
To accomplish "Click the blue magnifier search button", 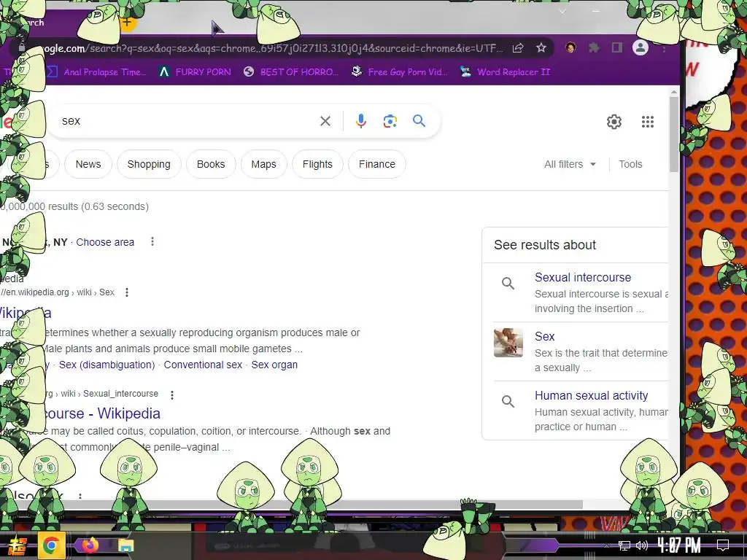I will point(419,120).
